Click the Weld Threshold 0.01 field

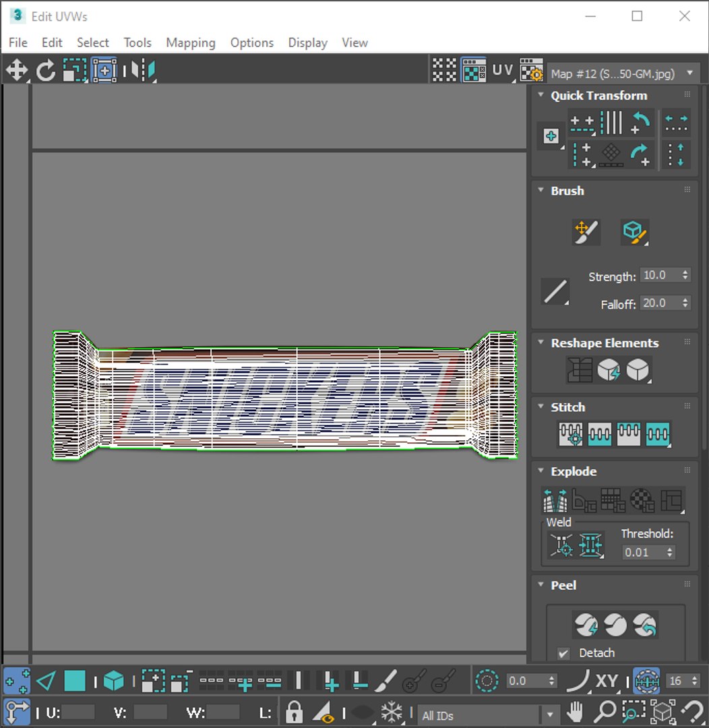(642, 552)
